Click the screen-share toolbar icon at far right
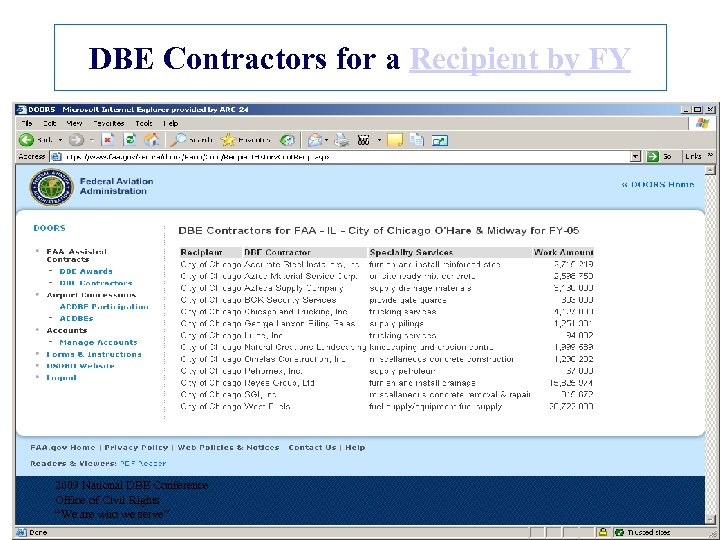 coord(439,140)
